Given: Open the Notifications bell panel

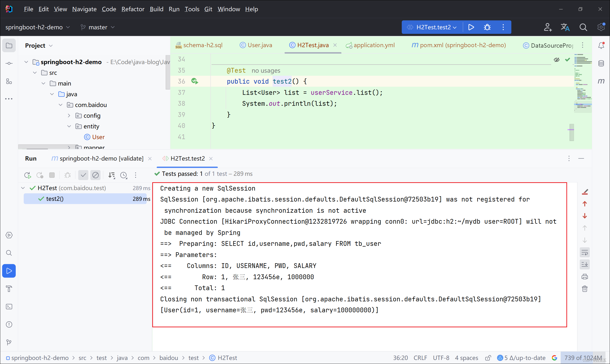Looking at the screenshot, I should [x=601, y=45].
